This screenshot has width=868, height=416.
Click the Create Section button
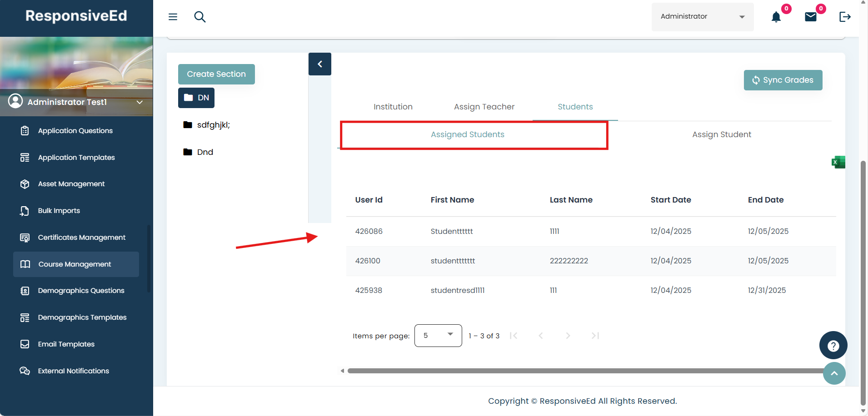pos(216,74)
